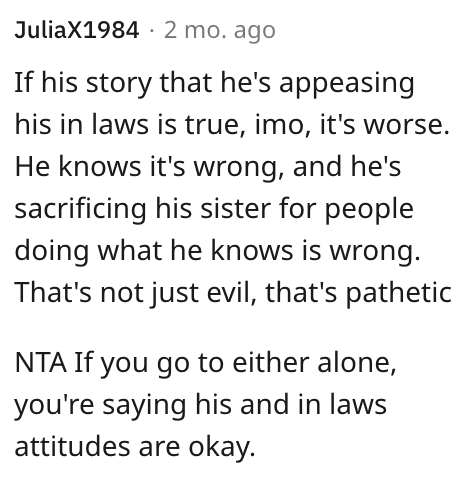Screen dimensions: 472x482
Task: Click the word 'sacrificing' in the comment
Action: pos(80,209)
